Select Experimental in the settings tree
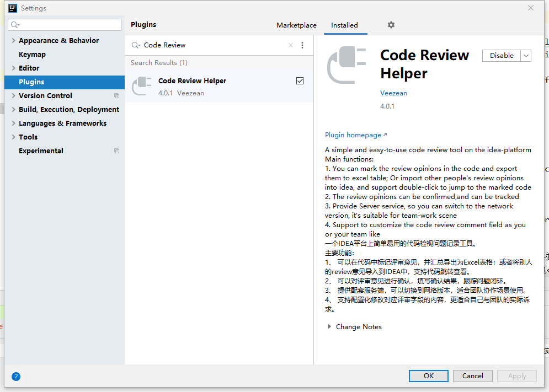Viewport: 549px width, 392px height. click(x=41, y=151)
